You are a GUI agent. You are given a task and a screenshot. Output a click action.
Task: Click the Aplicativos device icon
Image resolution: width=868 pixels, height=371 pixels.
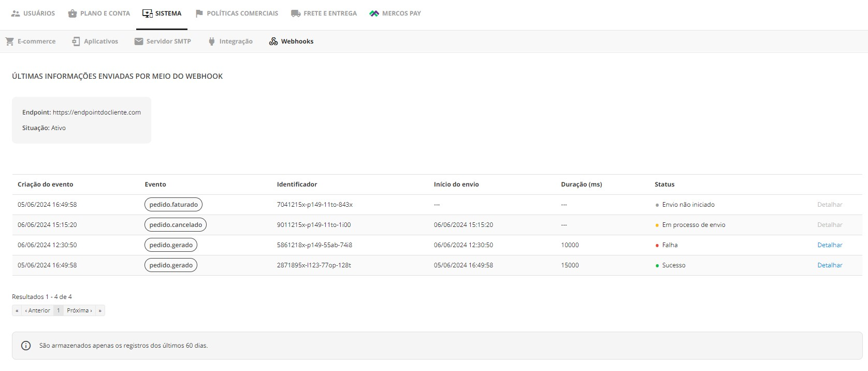click(76, 41)
